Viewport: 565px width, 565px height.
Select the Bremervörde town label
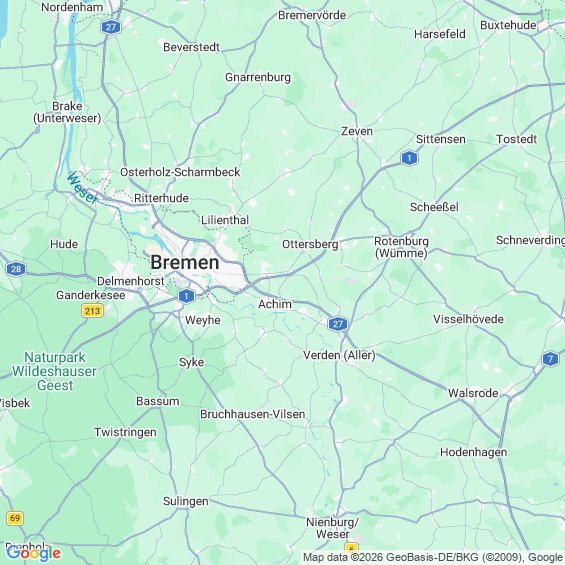point(312,15)
